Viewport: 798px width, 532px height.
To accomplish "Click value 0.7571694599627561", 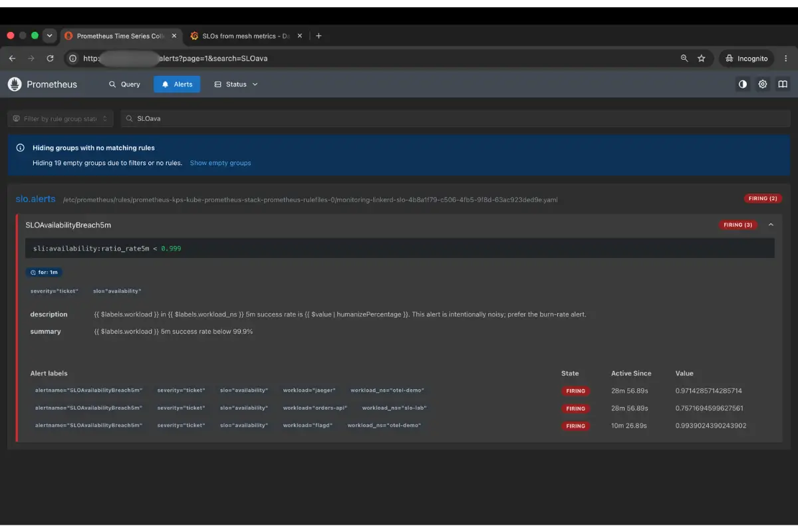I will pos(709,408).
